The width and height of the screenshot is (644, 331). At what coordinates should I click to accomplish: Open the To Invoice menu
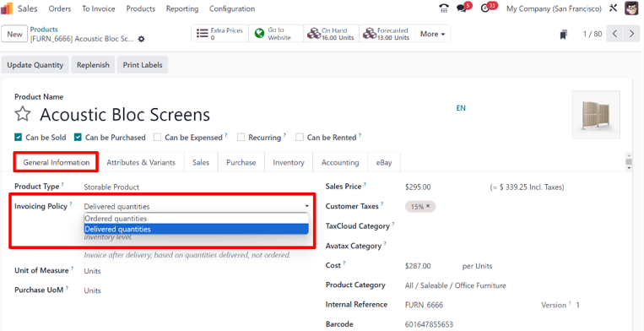pos(99,8)
